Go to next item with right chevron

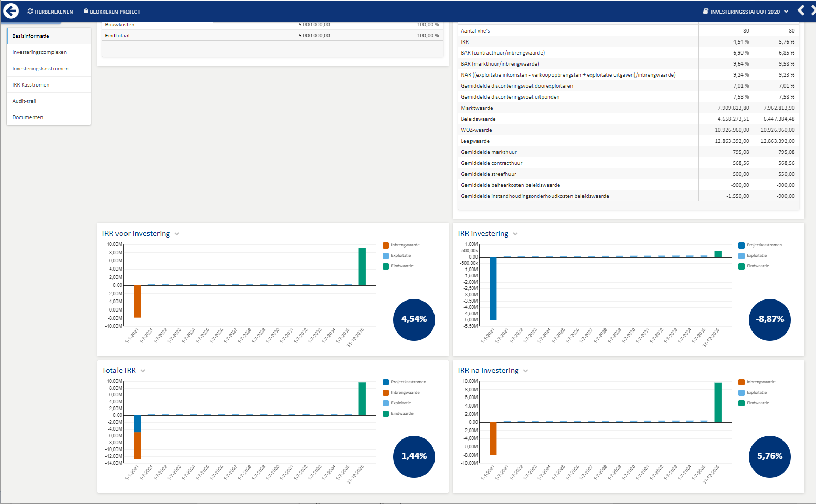pyautogui.click(x=813, y=10)
